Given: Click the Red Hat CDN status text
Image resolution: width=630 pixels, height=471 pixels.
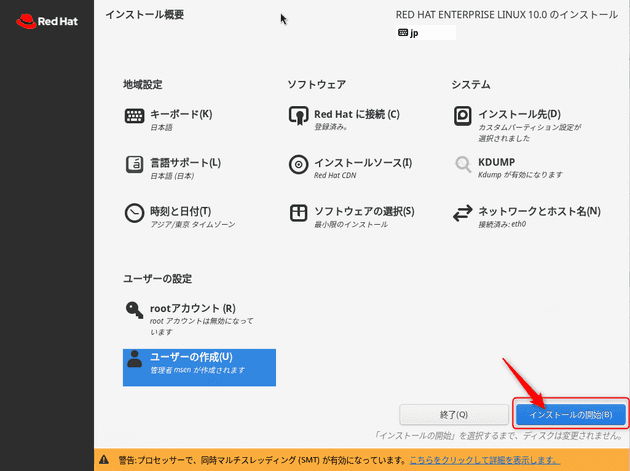Looking at the screenshot, I should 335,175.
